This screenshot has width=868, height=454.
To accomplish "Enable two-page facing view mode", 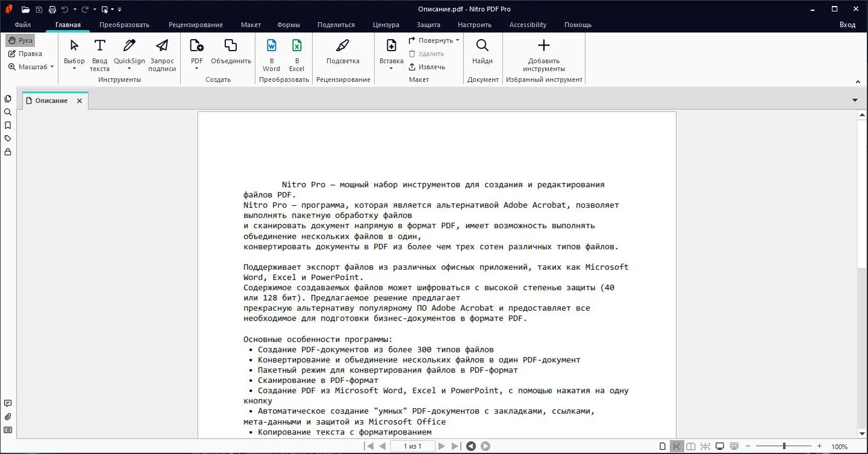I will (x=690, y=446).
